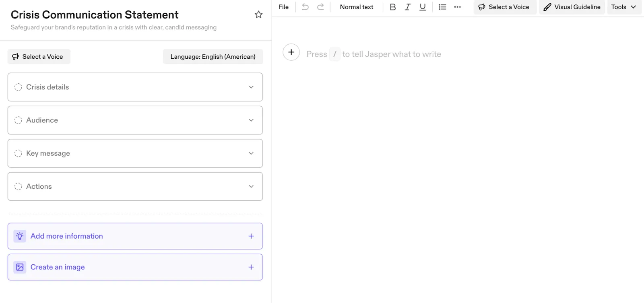The height and width of the screenshot is (303, 644).
Task: Click the Crisis details label
Action: pyautogui.click(x=47, y=87)
